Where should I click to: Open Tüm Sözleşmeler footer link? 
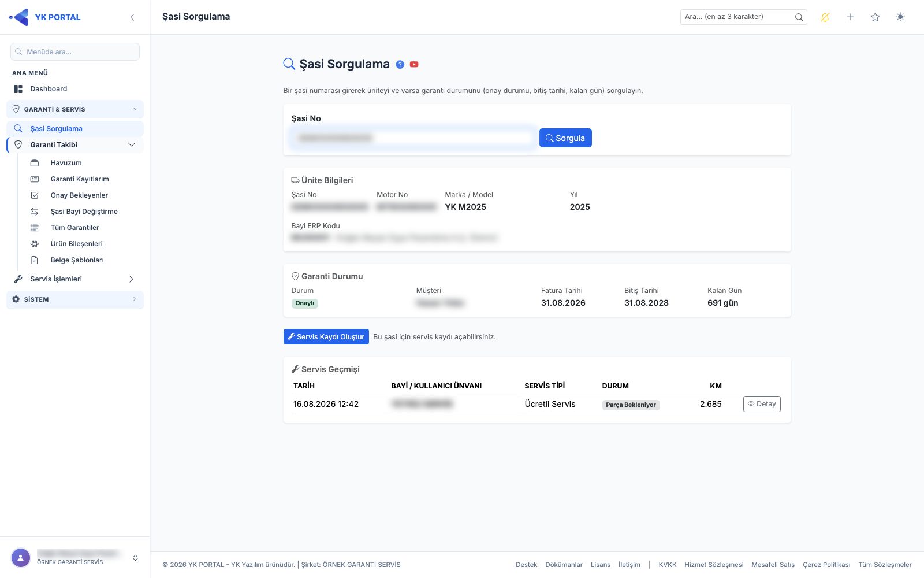pyautogui.click(x=885, y=565)
